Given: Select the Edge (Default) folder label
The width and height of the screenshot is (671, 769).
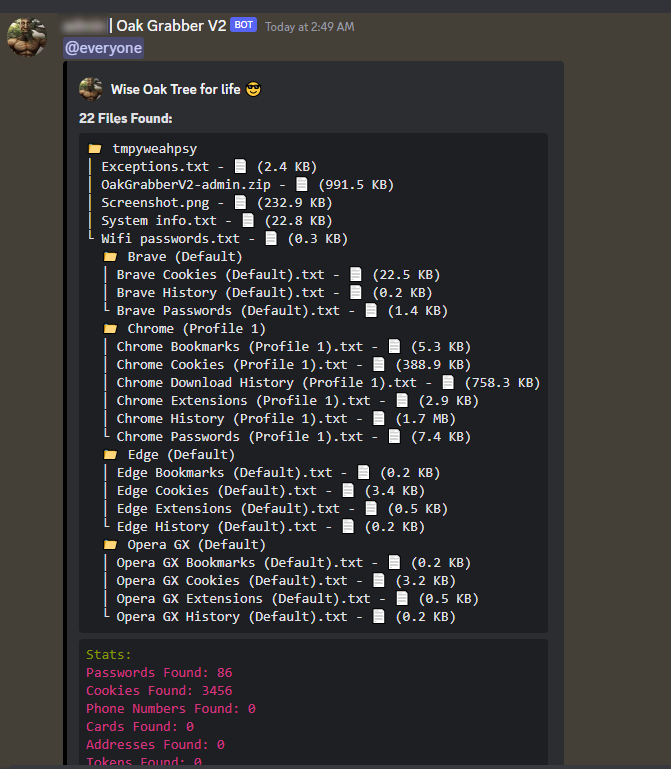Looking at the screenshot, I should pyautogui.click(x=181, y=455).
